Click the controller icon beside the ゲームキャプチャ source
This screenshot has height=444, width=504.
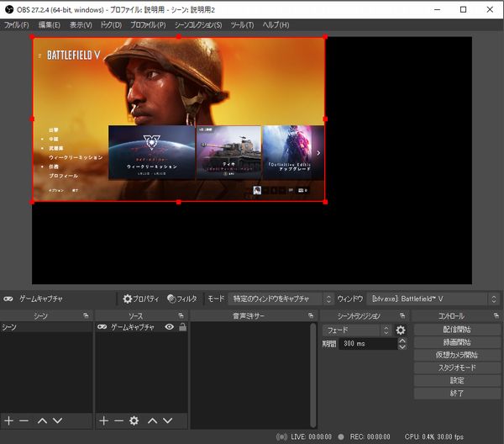[x=102, y=327]
